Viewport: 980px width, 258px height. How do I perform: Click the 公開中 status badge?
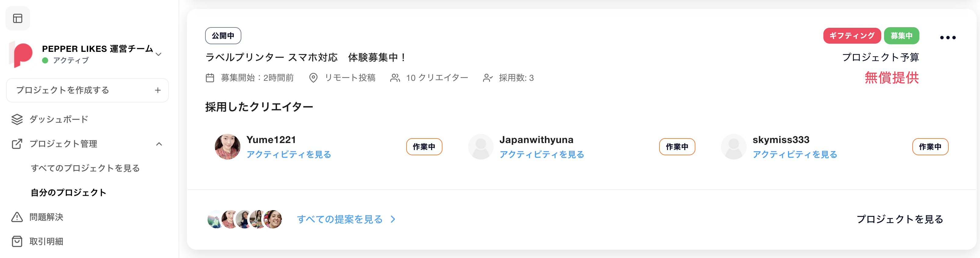tap(223, 36)
